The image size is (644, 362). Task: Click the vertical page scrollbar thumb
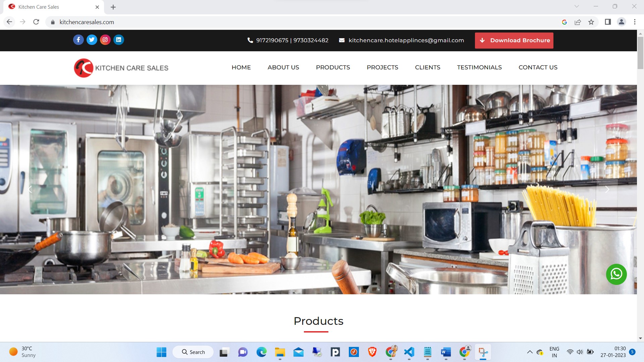coord(640,53)
